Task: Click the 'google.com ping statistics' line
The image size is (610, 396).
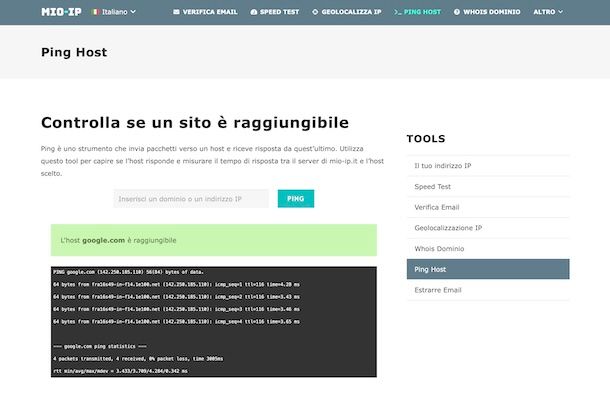Action: point(100,346)
